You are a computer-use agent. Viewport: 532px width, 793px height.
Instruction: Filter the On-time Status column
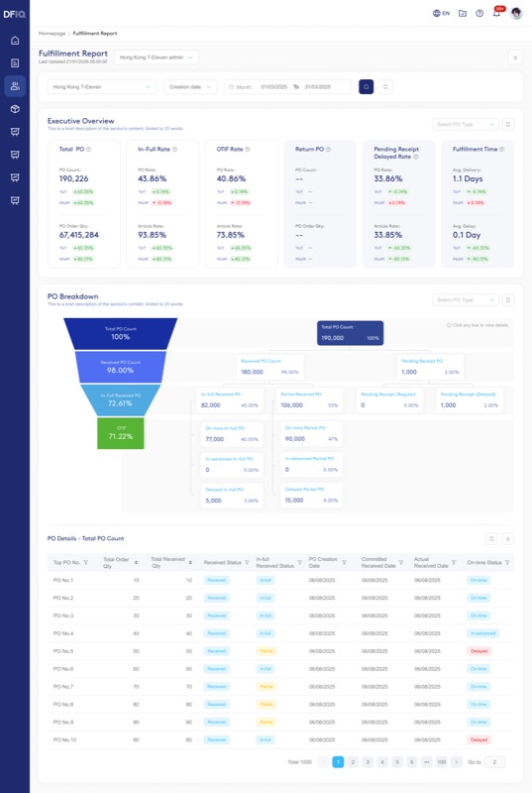tap(507, 562)
